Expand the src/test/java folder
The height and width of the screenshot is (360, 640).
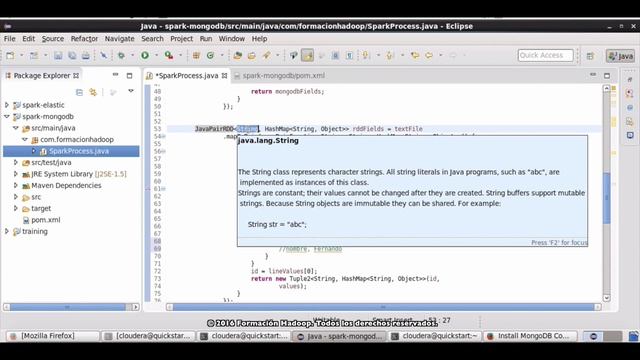tap(16, 162)
